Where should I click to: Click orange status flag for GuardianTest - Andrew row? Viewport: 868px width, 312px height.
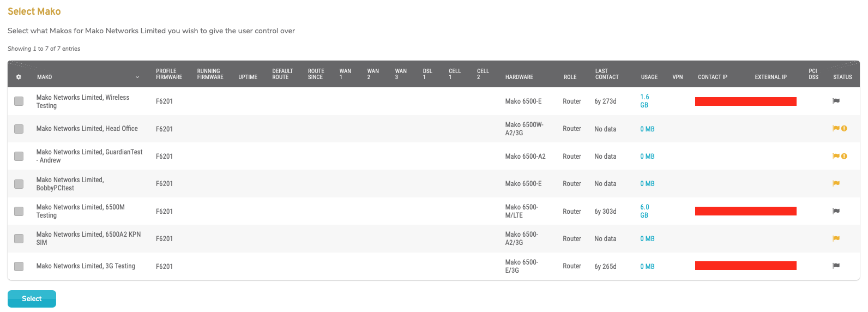[x=836, y=156]
